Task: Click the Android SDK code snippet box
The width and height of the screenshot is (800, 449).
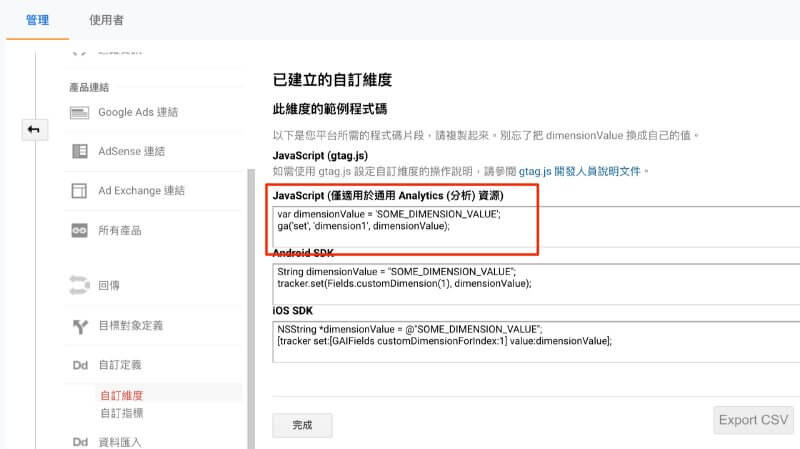Action: coord(536,284)
